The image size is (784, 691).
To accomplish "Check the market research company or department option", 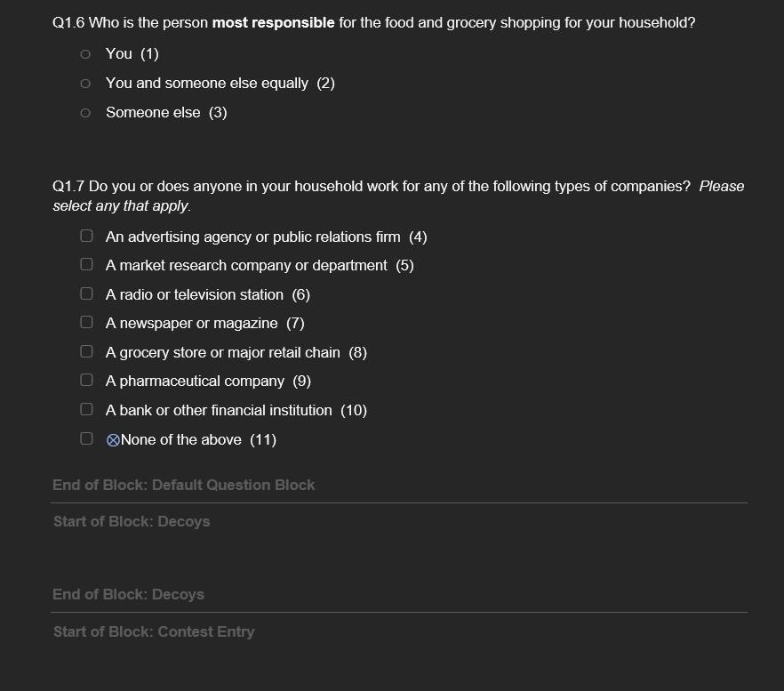I will (86, 264).
